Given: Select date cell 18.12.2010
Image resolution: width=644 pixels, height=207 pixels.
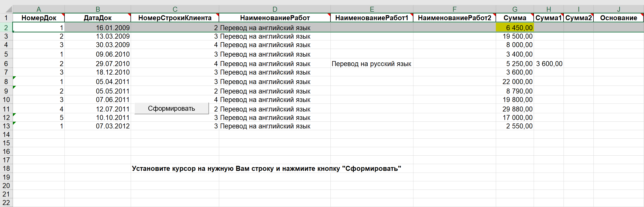Looking at the screenshot, I should click(98, 72).
